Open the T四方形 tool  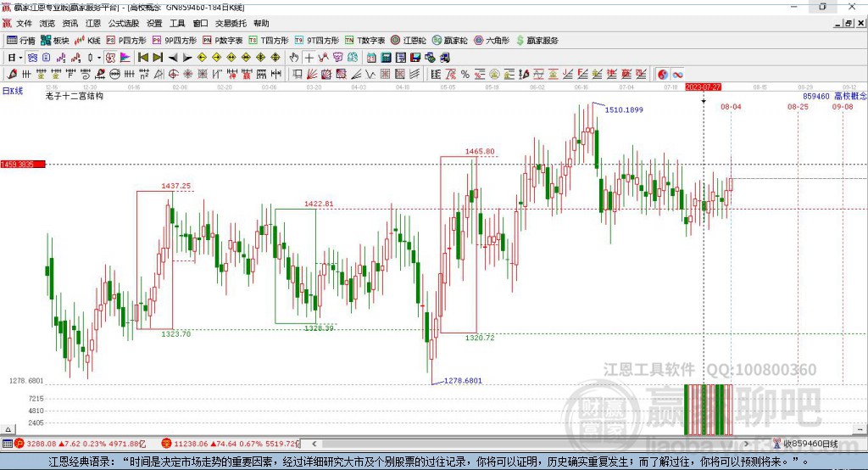click(x=269, y=41)
